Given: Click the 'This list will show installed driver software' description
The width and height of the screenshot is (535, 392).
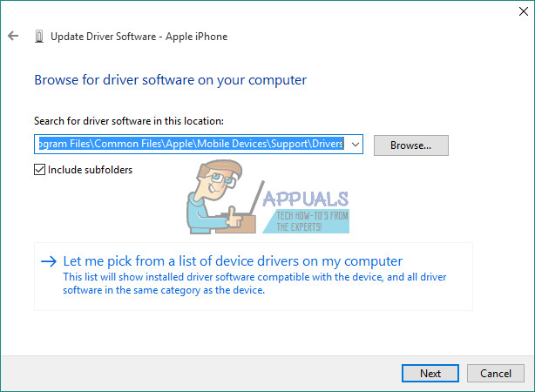Looking at the screenshot, I should point(254,283).
